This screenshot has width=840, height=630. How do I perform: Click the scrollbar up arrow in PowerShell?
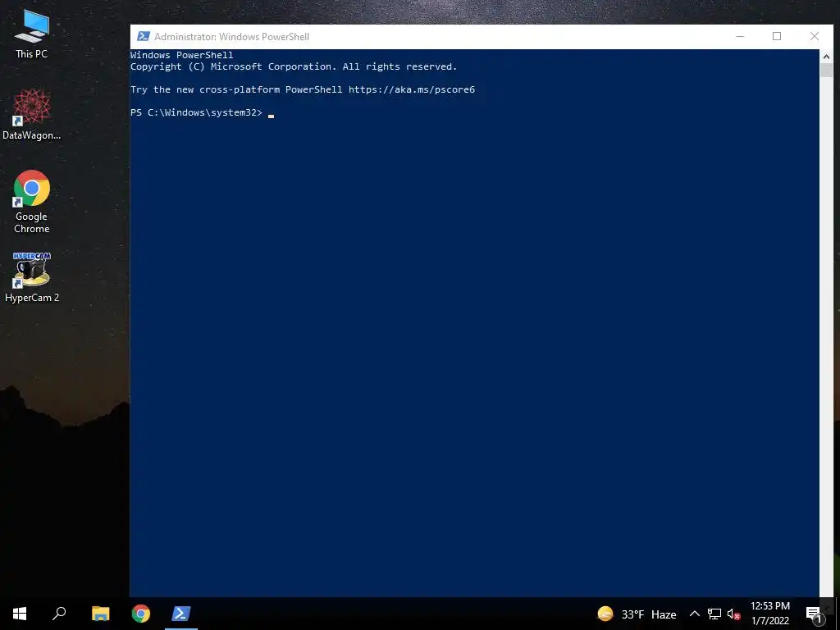826,56
